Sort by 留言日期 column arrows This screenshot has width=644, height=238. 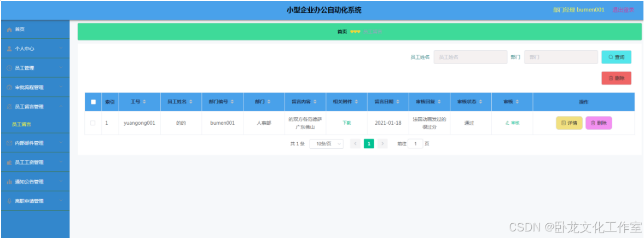click(x=398, y=102)
